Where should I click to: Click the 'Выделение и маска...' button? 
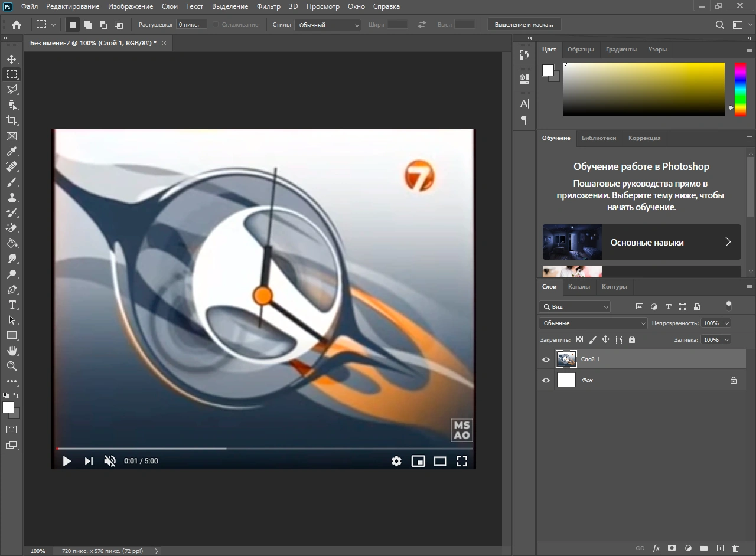(x=524, y=25)
